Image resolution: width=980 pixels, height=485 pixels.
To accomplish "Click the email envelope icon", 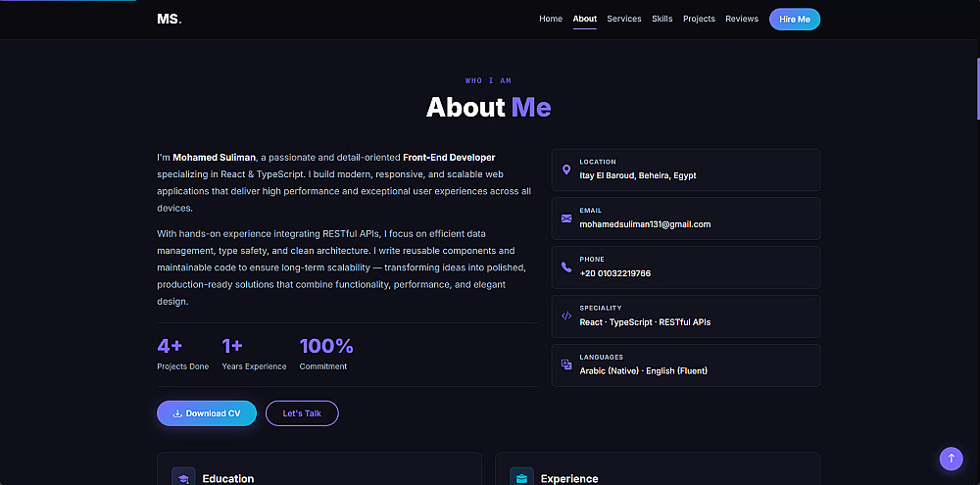I will coord(566,218).
